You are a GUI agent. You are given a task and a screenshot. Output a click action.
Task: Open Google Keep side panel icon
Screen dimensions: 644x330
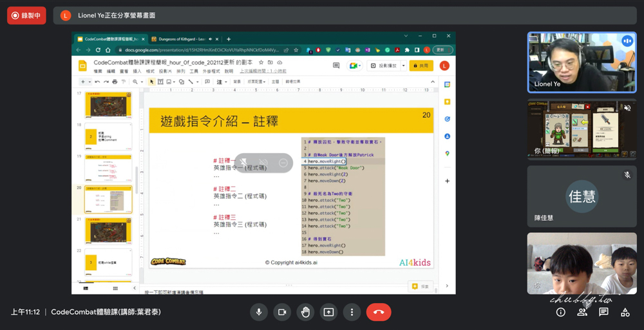pos(448,102)
